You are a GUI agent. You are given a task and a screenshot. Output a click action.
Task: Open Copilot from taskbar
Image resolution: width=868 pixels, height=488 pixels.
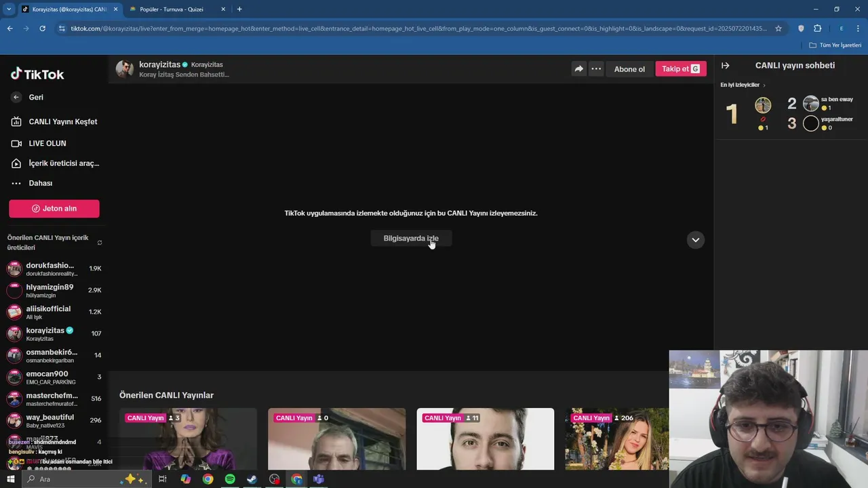tap(185, 479)
